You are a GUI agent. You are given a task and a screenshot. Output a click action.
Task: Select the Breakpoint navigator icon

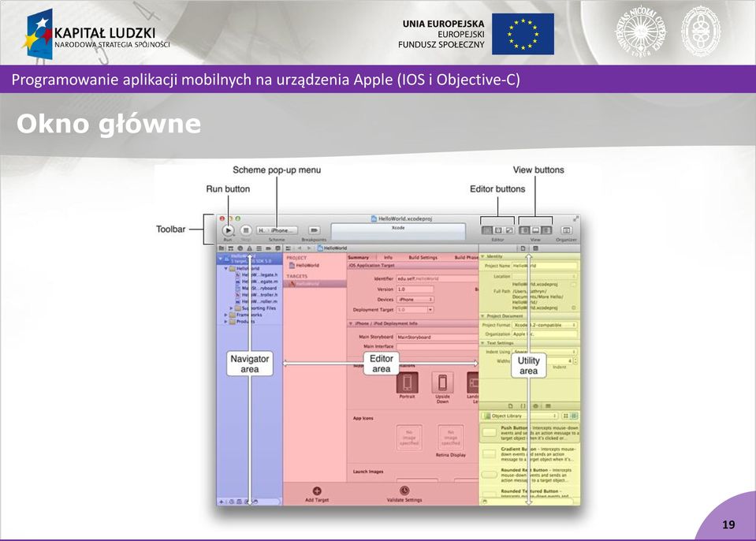[269, 248]
